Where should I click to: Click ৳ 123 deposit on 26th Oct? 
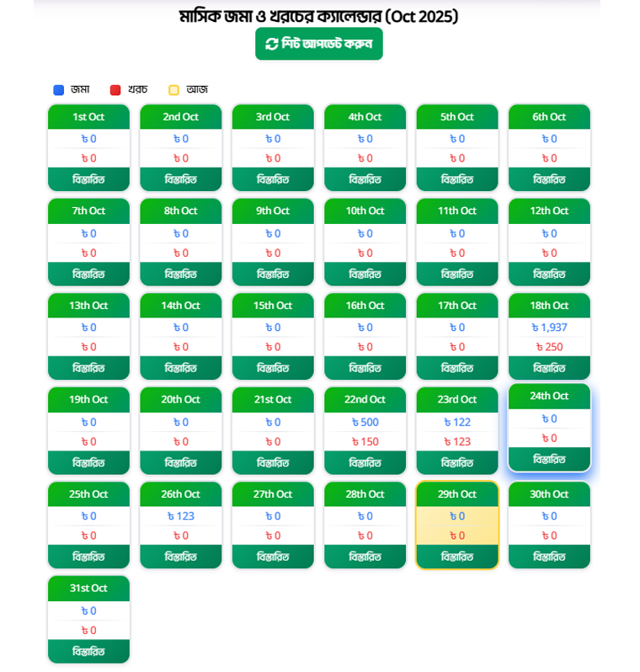coord(181,516)
